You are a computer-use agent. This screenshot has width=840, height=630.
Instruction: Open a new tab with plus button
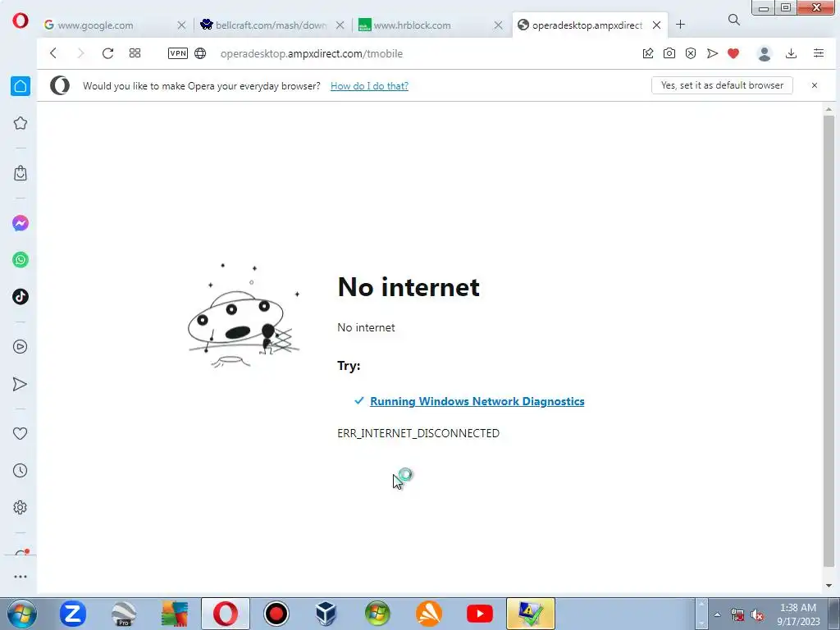[680, 25]
